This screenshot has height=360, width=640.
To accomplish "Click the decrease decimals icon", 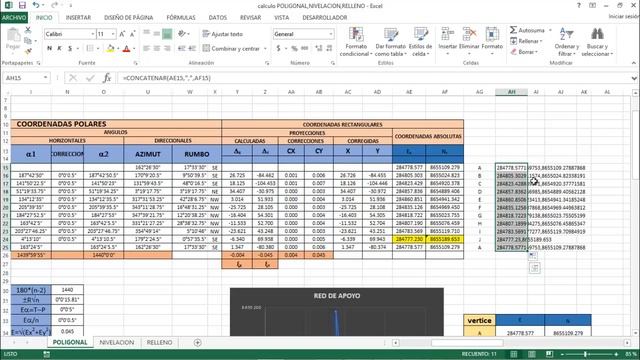I will (329, 49).
